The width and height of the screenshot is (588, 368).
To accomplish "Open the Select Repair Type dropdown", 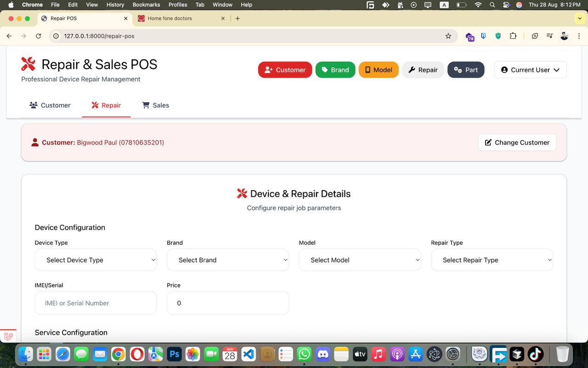I will (492, 260).
